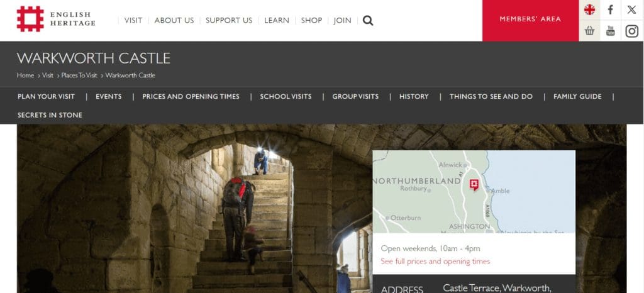Click See full prices and opening times
Image resolution: width=644 pixels, height=293 pixels.
pos(435,262)
